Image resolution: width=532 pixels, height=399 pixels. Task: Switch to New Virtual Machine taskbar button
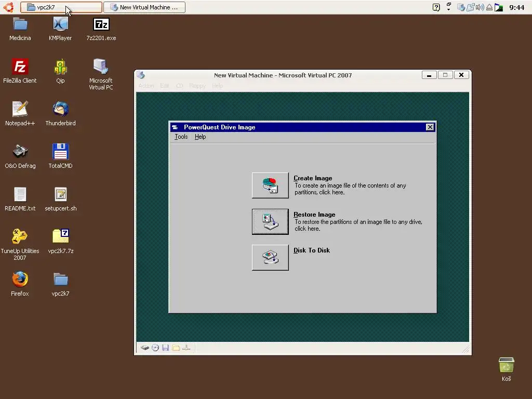[144, 7]
